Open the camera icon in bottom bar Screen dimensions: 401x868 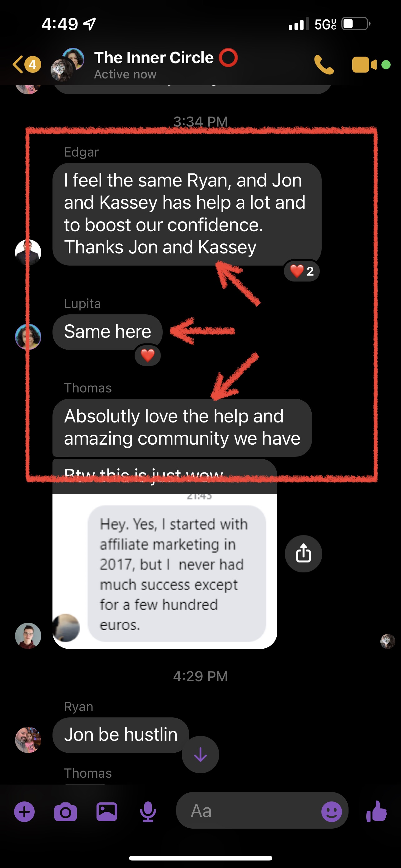(x=65, y=812)
